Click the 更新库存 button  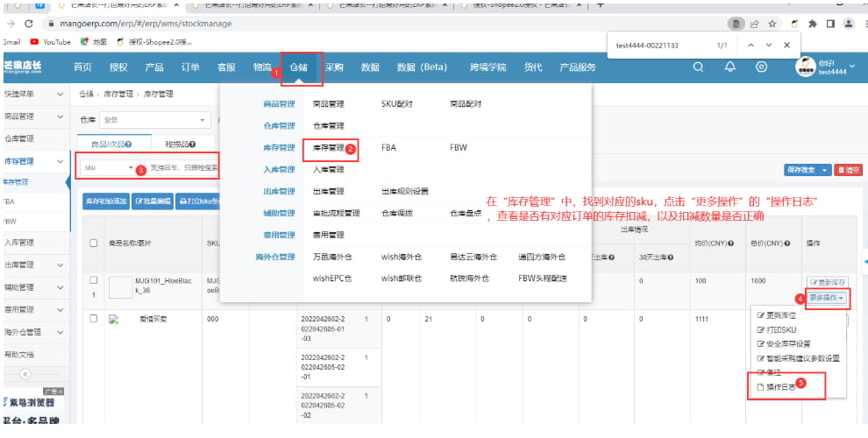point(827,283)
